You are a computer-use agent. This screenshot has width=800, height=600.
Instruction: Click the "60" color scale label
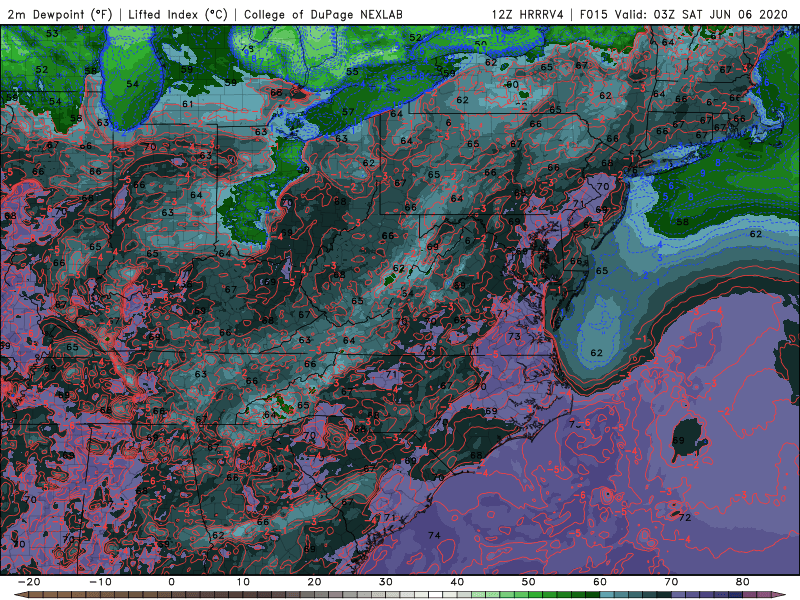click(600, 582)
